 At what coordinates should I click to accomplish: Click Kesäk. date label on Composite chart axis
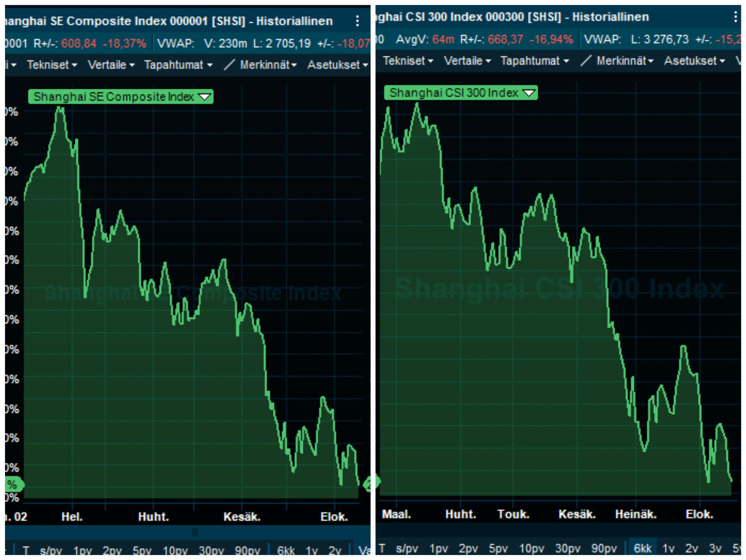pyautogui.click(x=241, y=516)
